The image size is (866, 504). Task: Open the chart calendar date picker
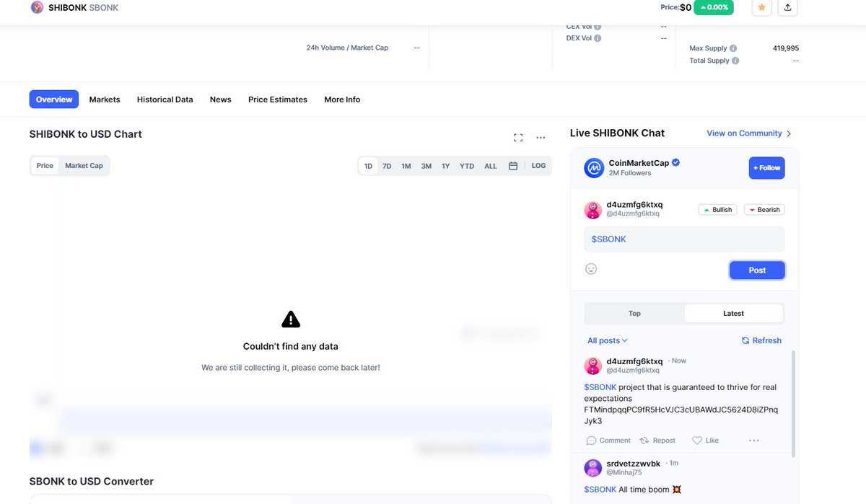click(513, 166)
